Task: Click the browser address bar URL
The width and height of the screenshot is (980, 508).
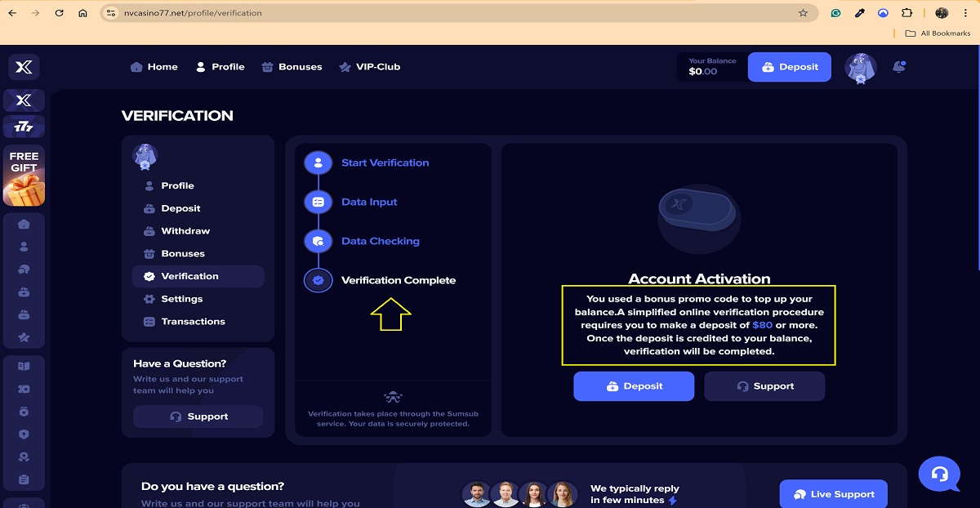Action: coord(193,13)
